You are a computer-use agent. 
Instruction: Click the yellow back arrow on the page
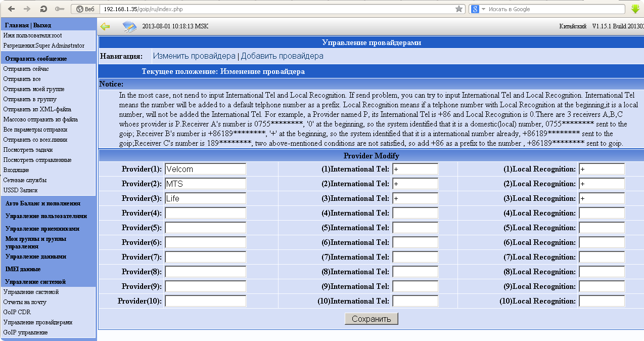(105, 26)
